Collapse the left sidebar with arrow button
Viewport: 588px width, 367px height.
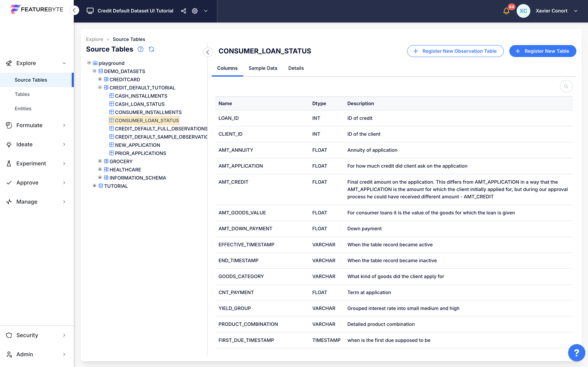[x=75, y=10]
